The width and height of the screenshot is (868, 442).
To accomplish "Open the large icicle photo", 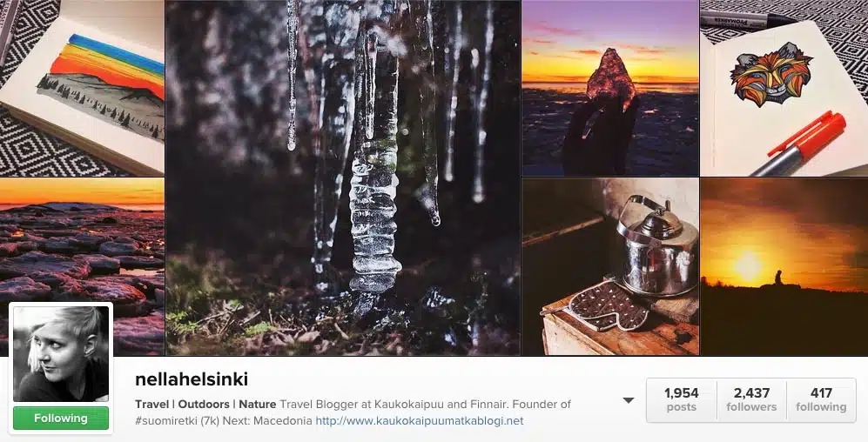I will (343, 177).
